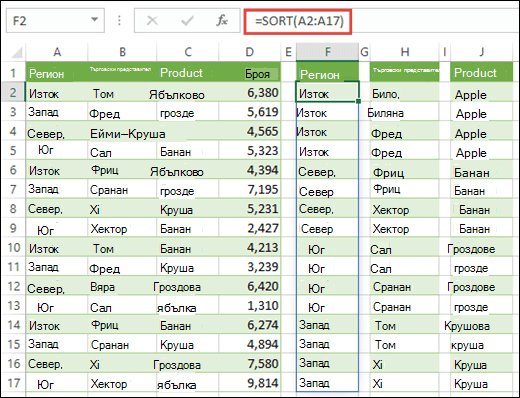
Task: Click cell B7 reading 'Сранан'
Action: click(x=122, y=189)
